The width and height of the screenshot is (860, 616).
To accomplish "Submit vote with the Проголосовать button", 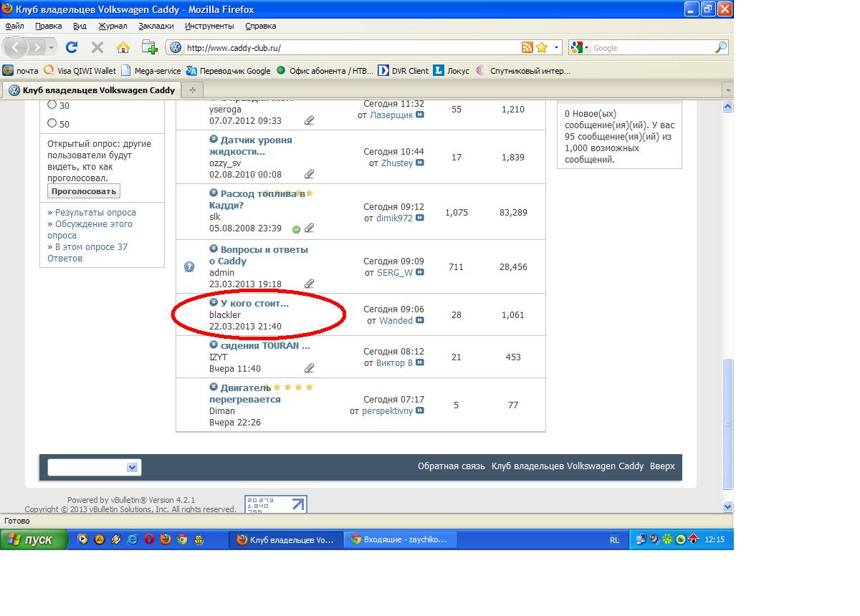I will point(84,191).
